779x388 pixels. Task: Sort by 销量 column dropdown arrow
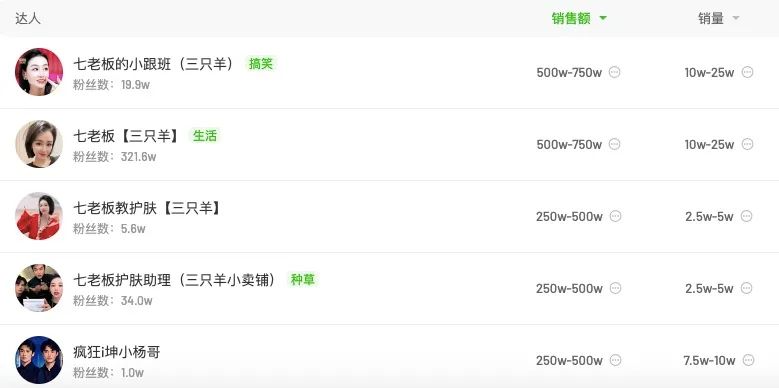pos(736,18)
